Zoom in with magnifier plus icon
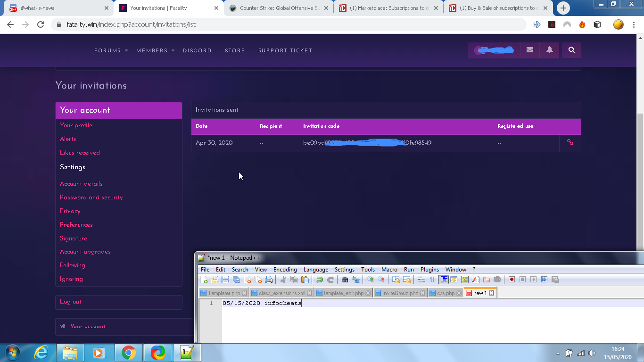 click(x=370, y=280)
